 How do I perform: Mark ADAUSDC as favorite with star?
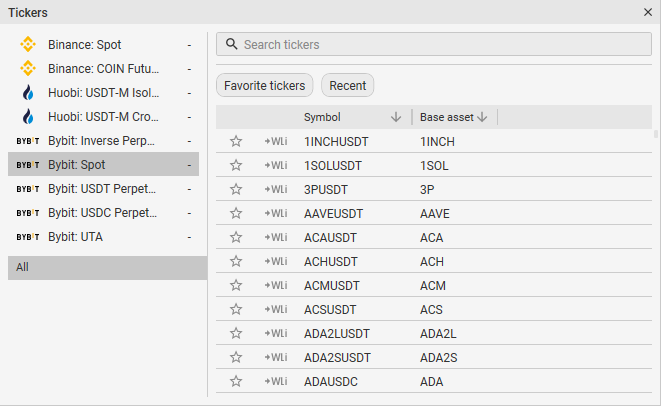coord(236,381)
